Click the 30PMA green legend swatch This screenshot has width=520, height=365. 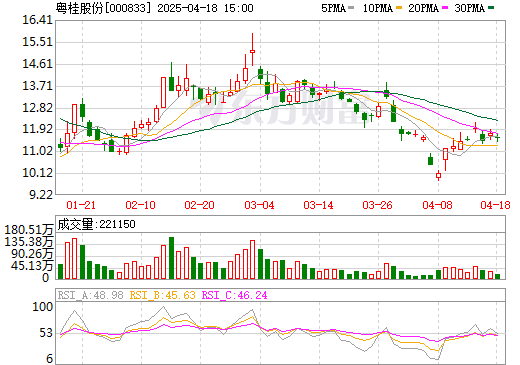pyautogui.click(x=491, y=7)
